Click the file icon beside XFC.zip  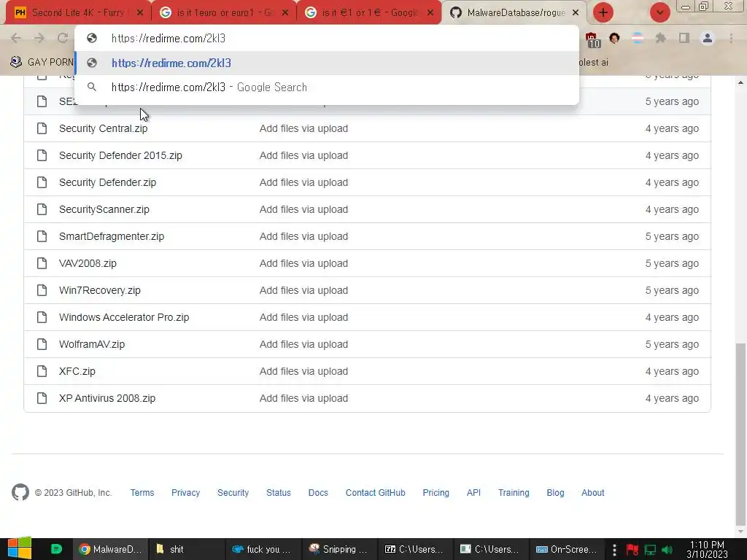42,371
